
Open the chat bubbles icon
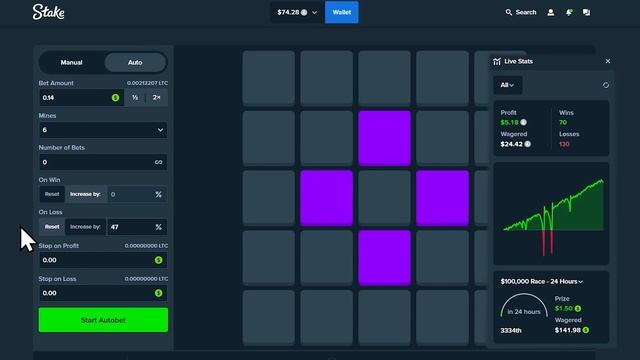point(587,12)
